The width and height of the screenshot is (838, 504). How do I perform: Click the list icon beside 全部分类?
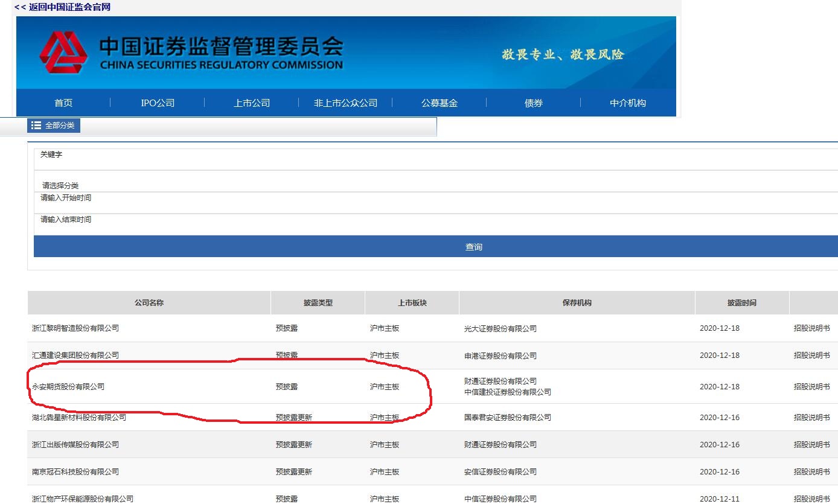(x=36, y=126)
